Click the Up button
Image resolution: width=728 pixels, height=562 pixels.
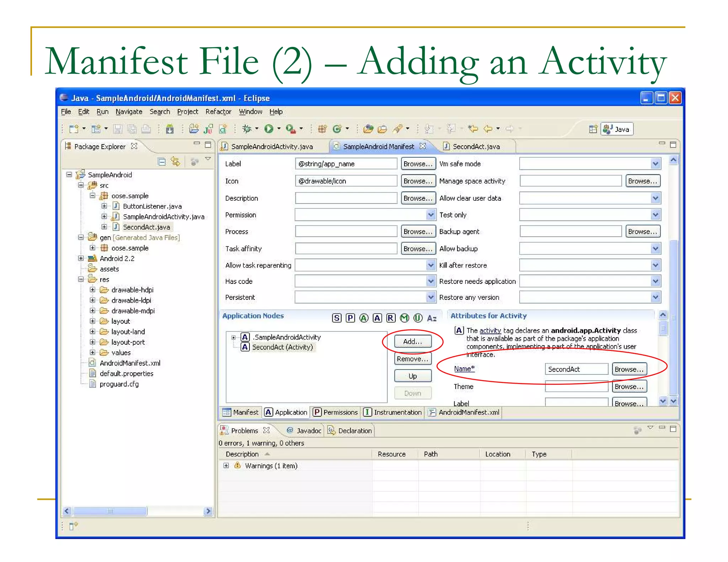[x=413, y=376]
